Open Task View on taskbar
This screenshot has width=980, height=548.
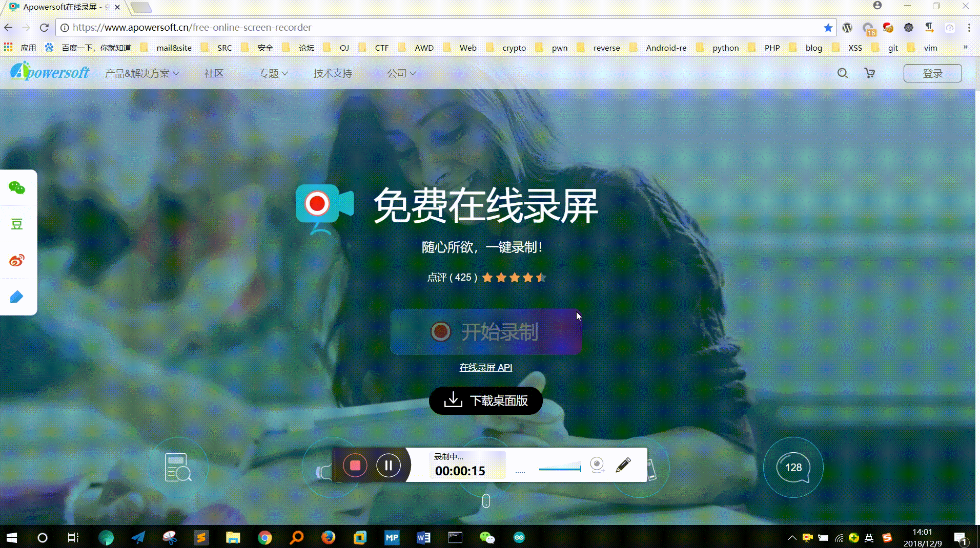coord(73,537)
